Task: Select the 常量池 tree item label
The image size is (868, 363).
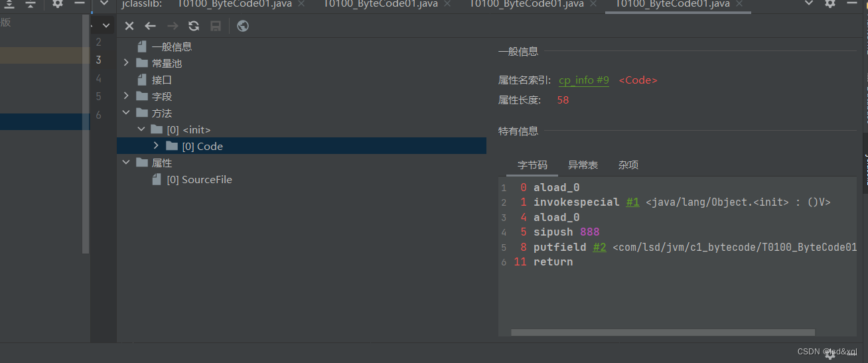Action: [167, 63]
